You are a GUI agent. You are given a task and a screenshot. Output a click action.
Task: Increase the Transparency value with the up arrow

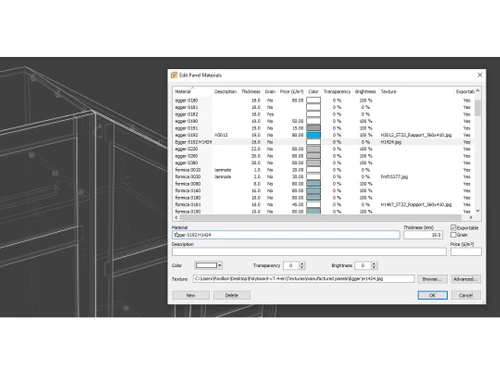point(302,264)
